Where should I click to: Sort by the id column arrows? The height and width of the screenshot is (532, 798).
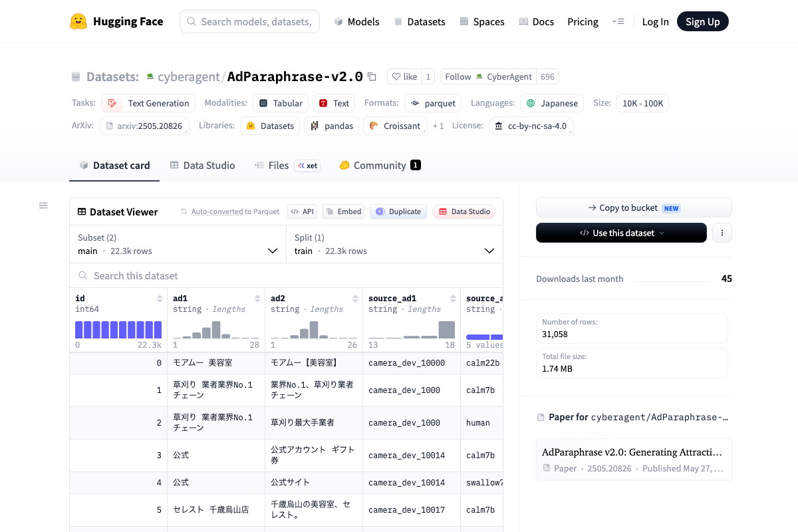coord(160,299)
